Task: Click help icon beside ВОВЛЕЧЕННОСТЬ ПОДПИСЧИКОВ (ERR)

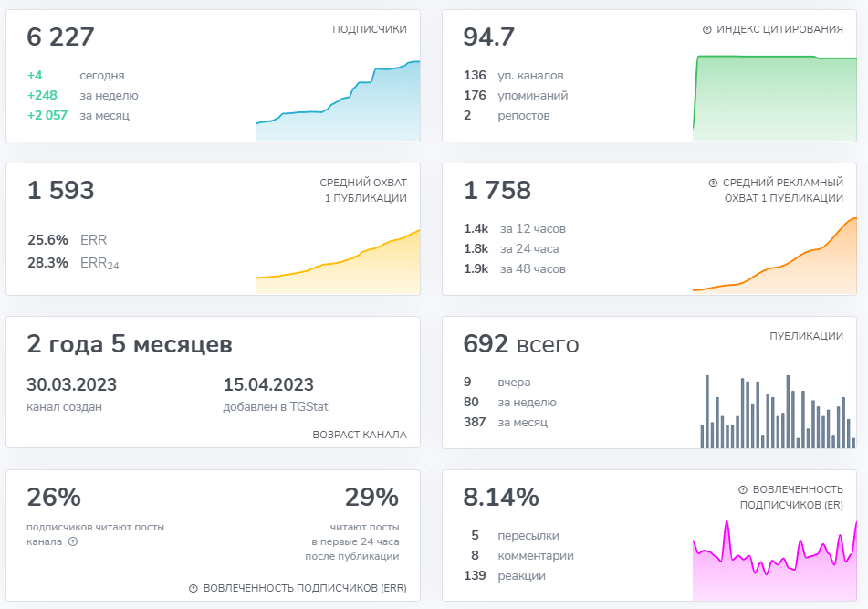Action: coord(193,589)
